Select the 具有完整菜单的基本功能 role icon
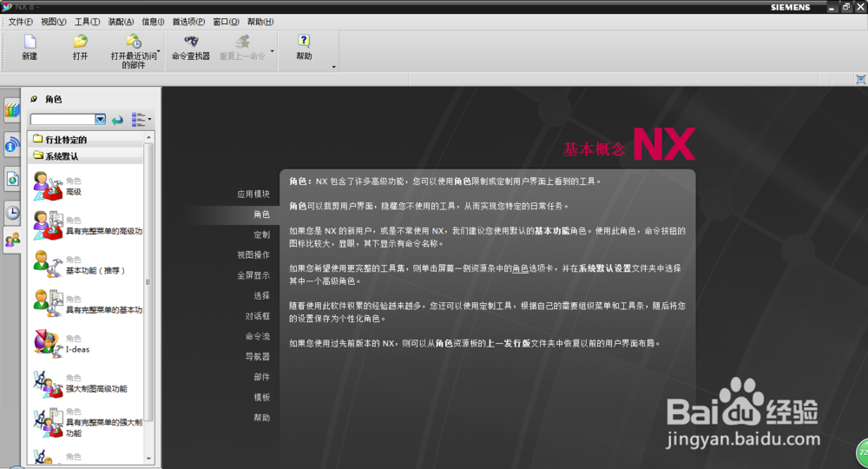The image size is (868, 469). (x=48, y=304)
